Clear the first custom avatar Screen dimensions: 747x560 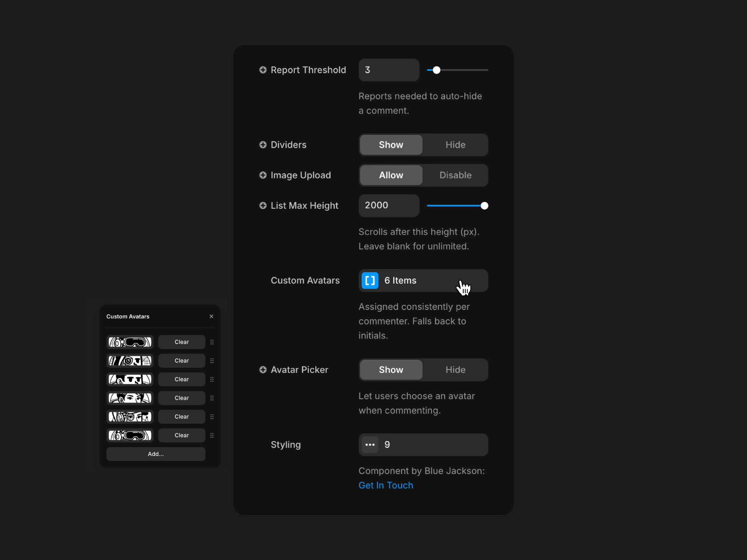coord(182,342)
